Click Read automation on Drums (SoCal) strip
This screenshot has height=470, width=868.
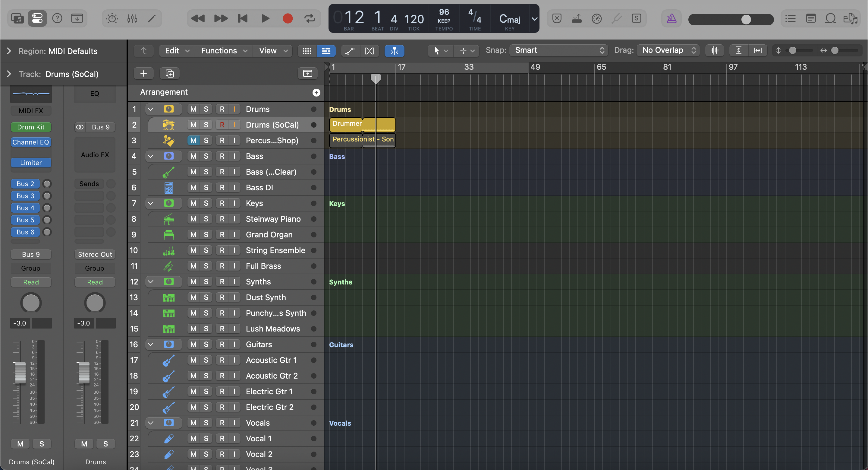click(x=31, y=282)
